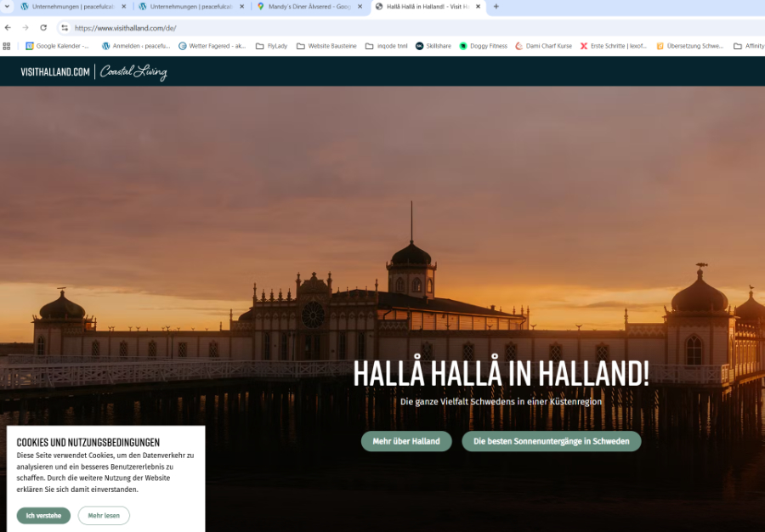Open a new tab with plus icon
Screen dimensions: 765x532
pyautogui.click(x=496, y=7)
